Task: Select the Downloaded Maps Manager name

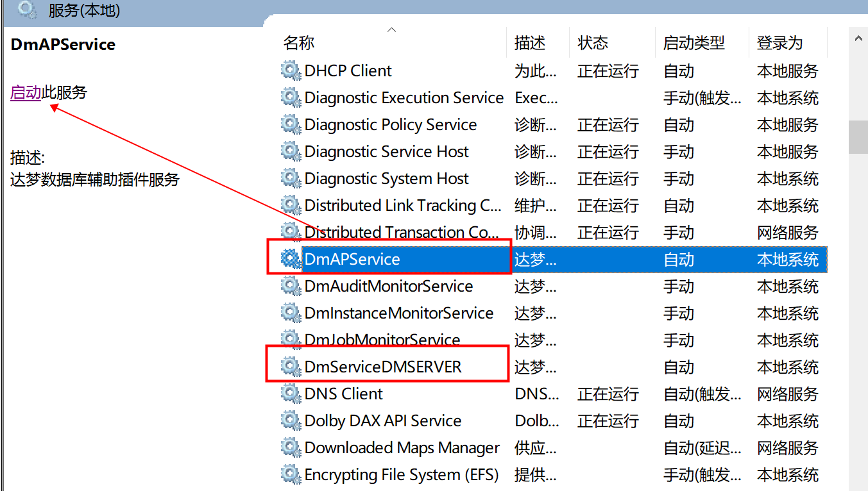Action: [x=402, y=447]
